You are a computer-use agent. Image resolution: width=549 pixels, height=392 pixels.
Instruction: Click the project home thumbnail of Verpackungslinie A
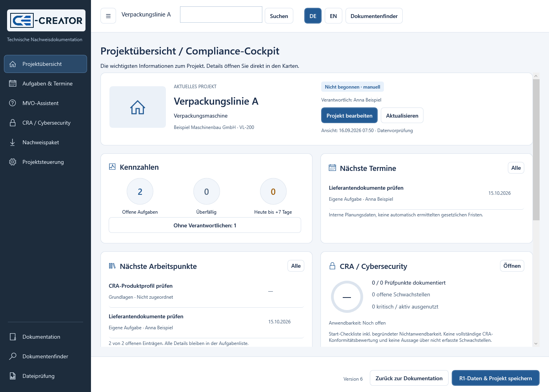tap(138, 107)
